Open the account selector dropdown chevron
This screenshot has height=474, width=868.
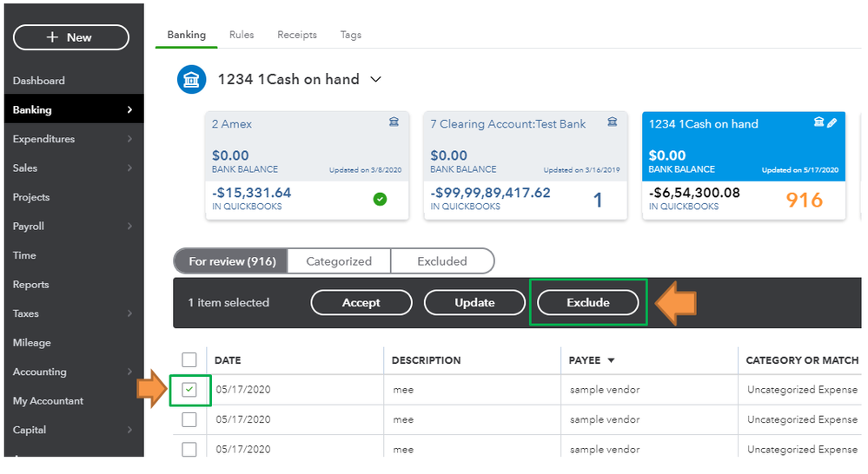point(376,80)
